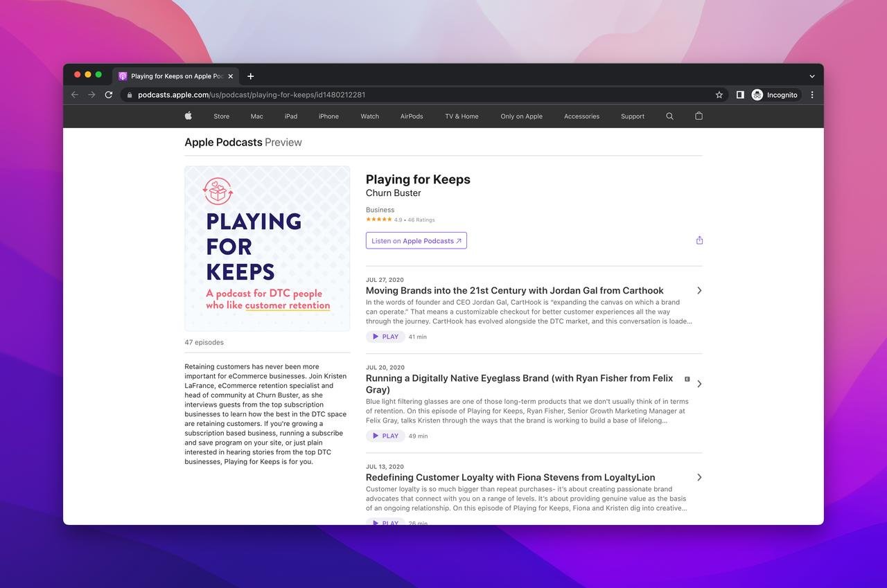
Task: Open Chrome's three-dot menu
Action: click(812, 95)
